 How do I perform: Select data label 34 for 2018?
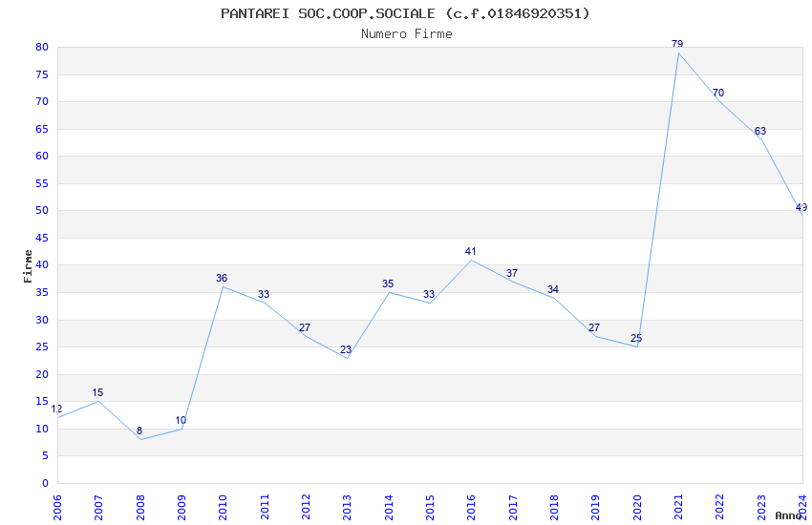553,289
